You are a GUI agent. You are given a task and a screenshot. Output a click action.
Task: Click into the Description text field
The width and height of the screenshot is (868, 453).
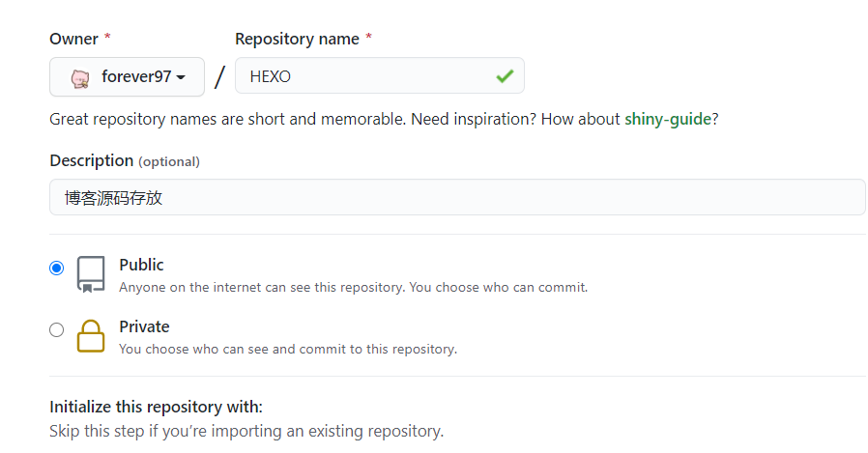[x=457, y=197]
